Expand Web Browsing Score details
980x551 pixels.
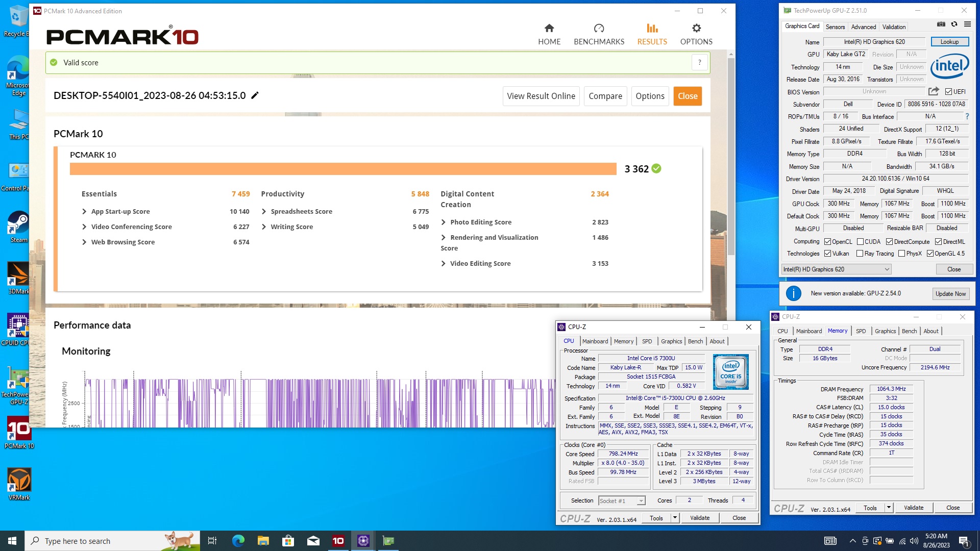84,242
